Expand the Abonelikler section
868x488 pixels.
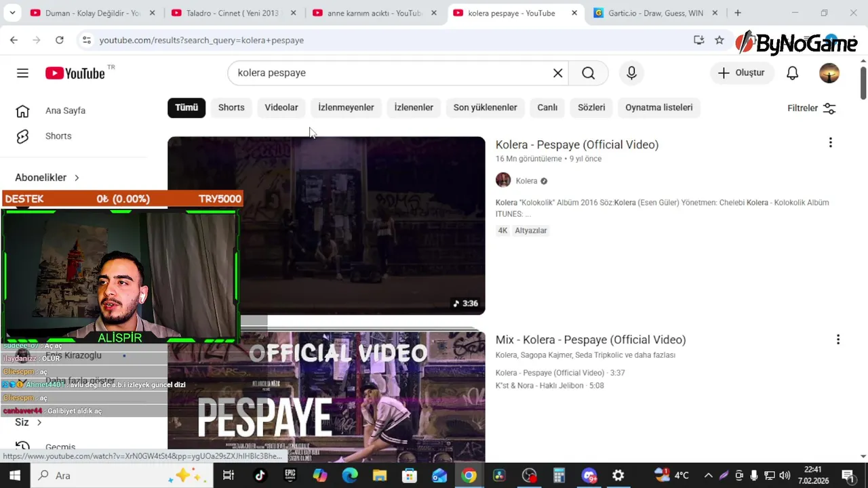(47, 178)
